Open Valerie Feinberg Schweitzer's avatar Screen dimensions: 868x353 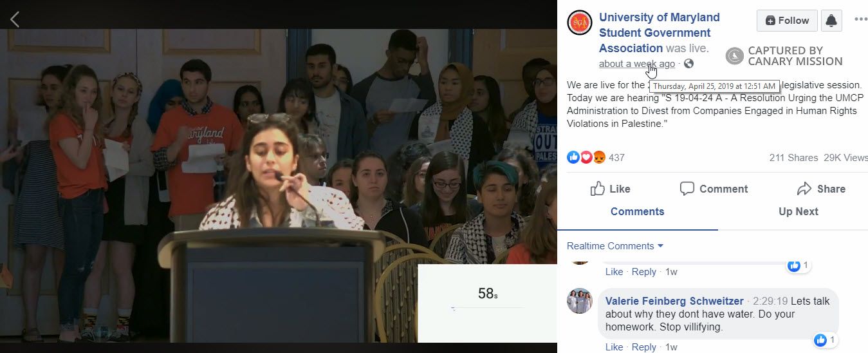tap(579, 301)
